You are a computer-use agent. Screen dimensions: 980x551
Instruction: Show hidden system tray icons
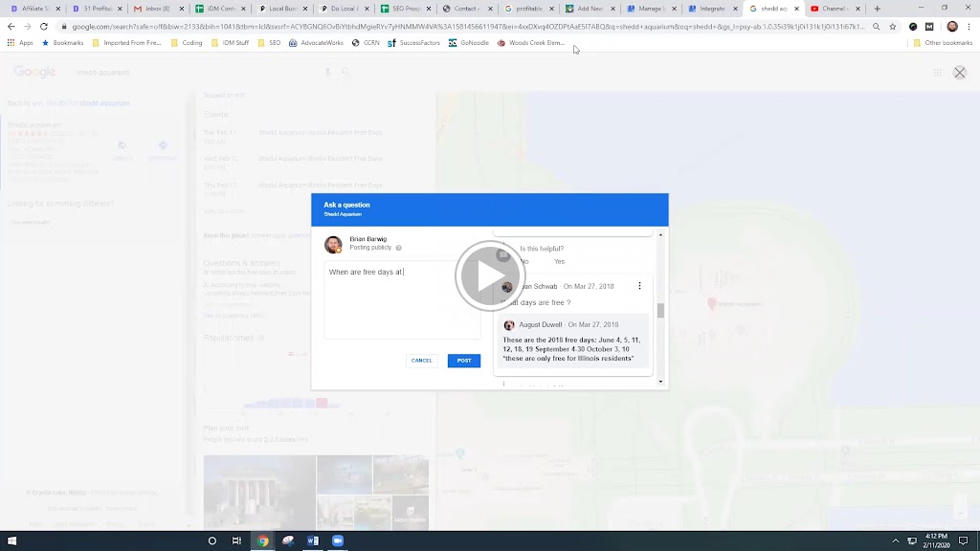(x=896, y=541)
